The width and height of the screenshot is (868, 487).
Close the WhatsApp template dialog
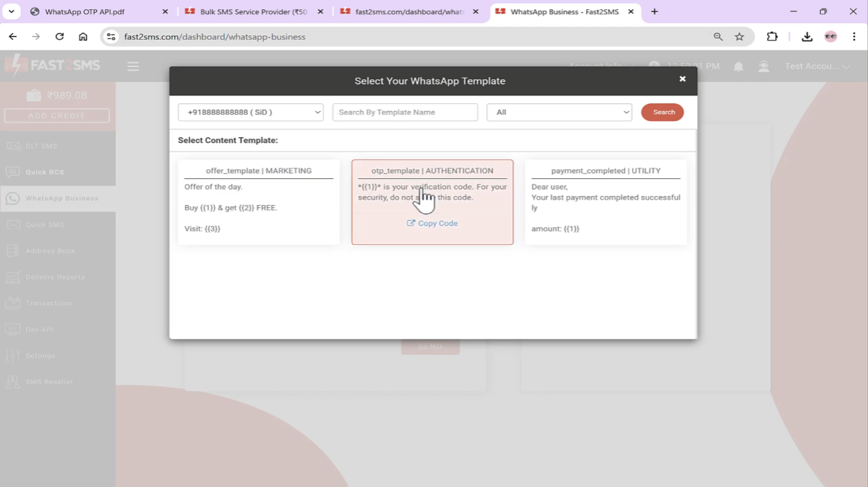click(x=682, y=79)
